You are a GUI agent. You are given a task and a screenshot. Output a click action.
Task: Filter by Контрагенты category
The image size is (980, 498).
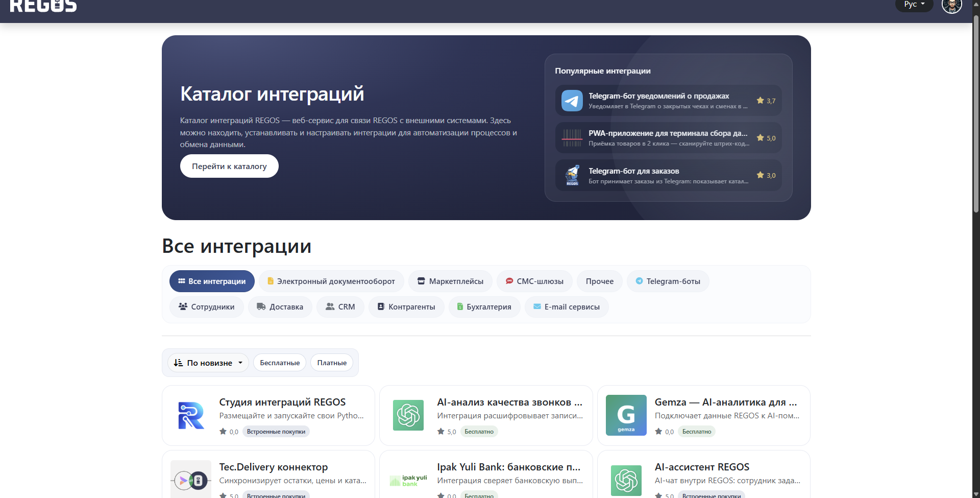pos(406,306)
